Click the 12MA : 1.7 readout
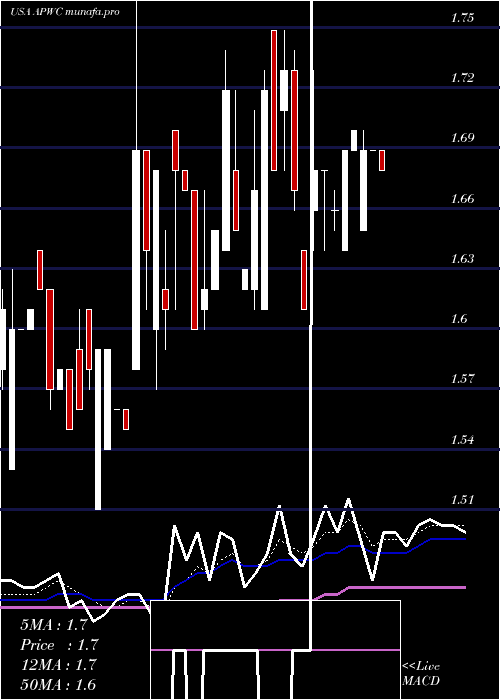500x700 pixels. click(x=58, y=665)
